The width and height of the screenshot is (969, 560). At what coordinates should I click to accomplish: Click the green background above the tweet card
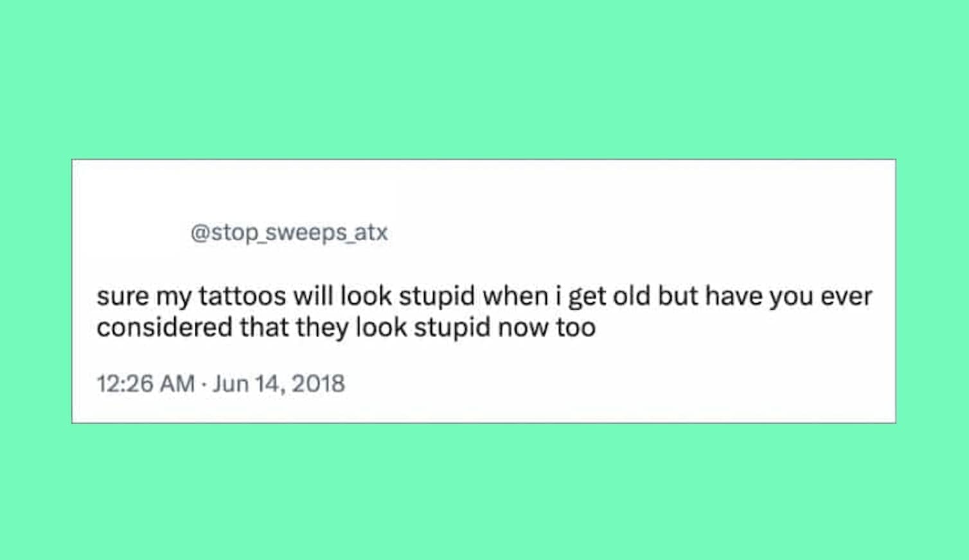point(484,77)
